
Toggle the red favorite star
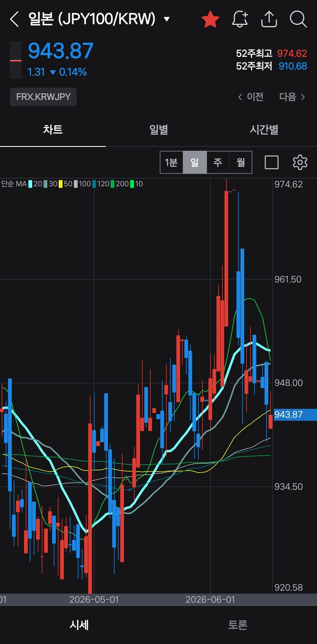(x=210, y=19)
